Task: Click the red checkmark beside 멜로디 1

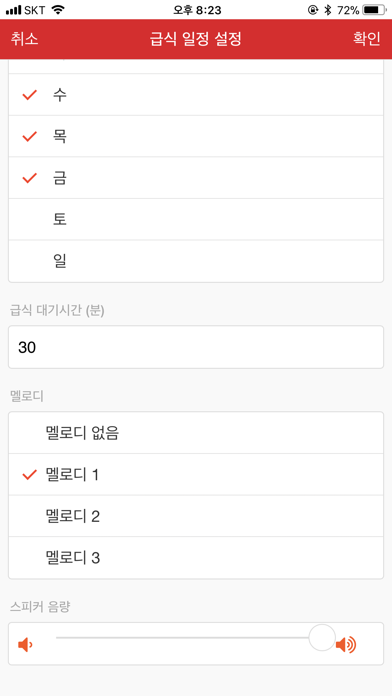Action: click(29, 475)
